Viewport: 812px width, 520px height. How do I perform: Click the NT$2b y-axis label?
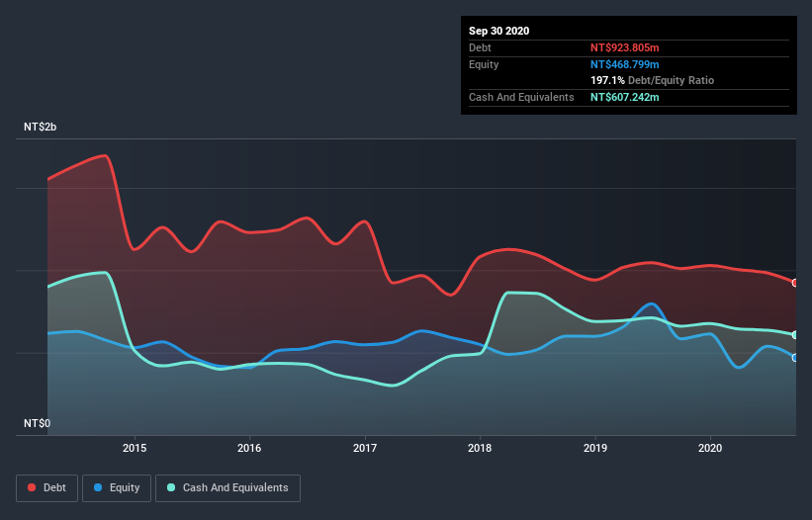[40, 127]
